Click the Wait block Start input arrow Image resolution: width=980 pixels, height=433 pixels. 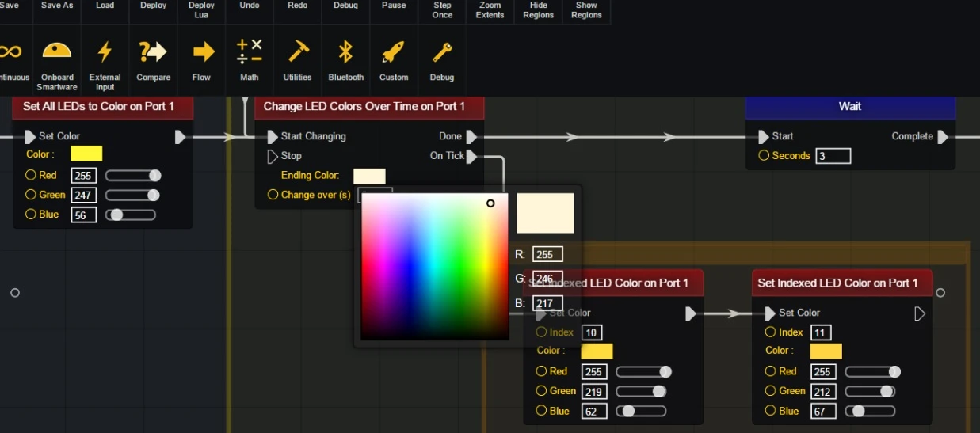coord(764,136)
